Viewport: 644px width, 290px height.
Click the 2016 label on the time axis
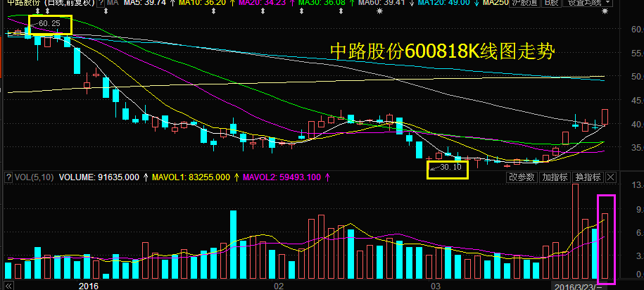pos(89,286)
